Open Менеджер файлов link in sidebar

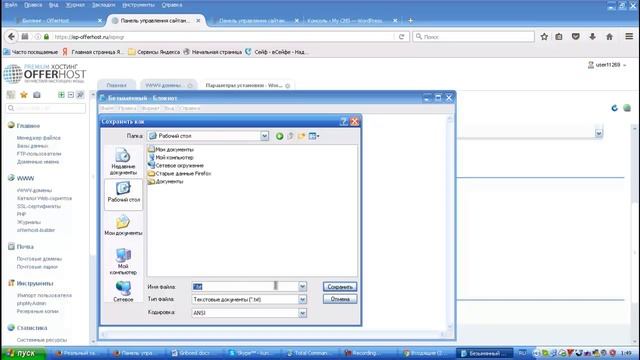(38, 138)
